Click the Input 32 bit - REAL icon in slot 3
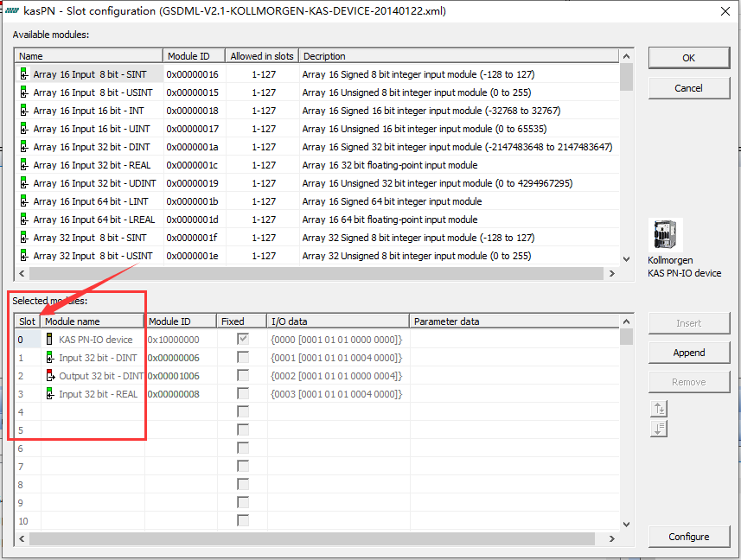 pos(50,394)
